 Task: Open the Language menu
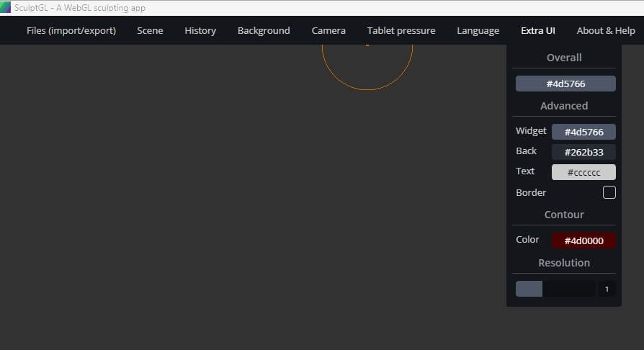coord(478,31)
